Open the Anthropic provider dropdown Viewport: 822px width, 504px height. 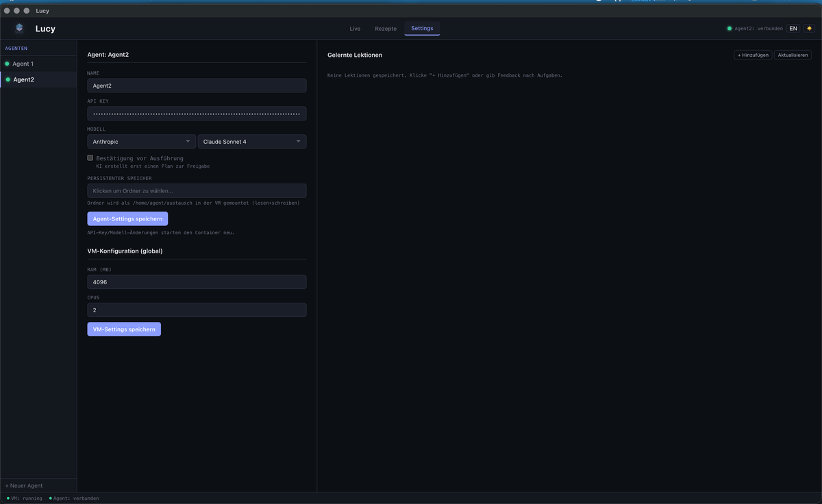pyautogui.click(x=141, y=142)
